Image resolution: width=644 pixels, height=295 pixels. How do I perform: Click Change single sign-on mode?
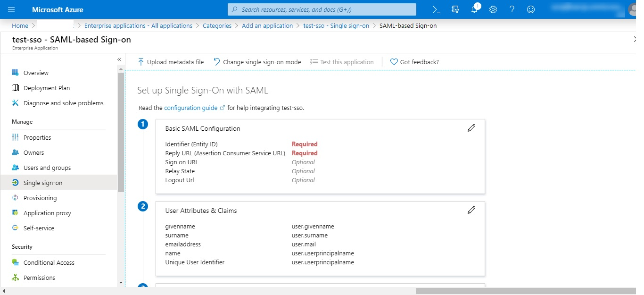(x=257, y=62)
